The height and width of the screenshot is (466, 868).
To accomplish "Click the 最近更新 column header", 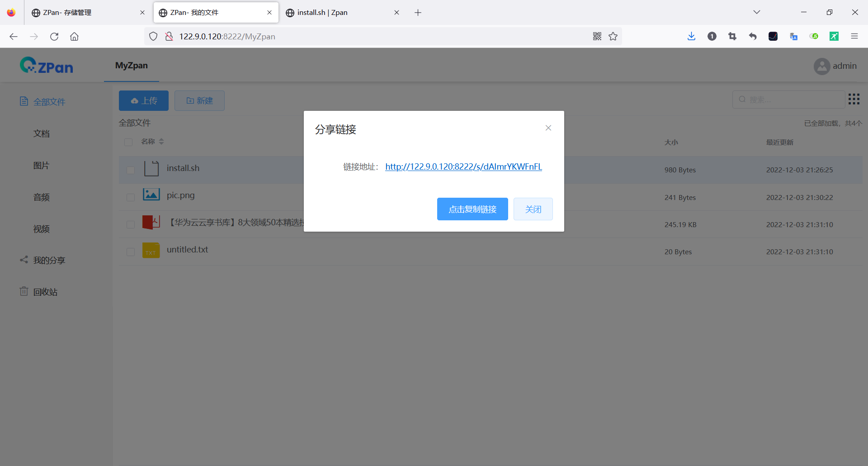I will [x=780, y=143].
